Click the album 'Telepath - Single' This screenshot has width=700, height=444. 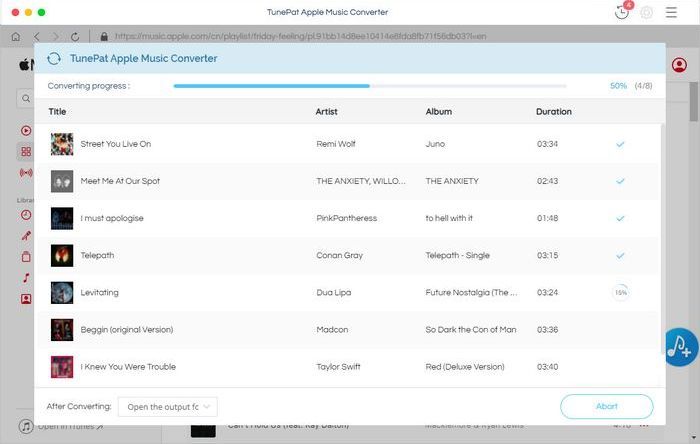pos(457,255)
